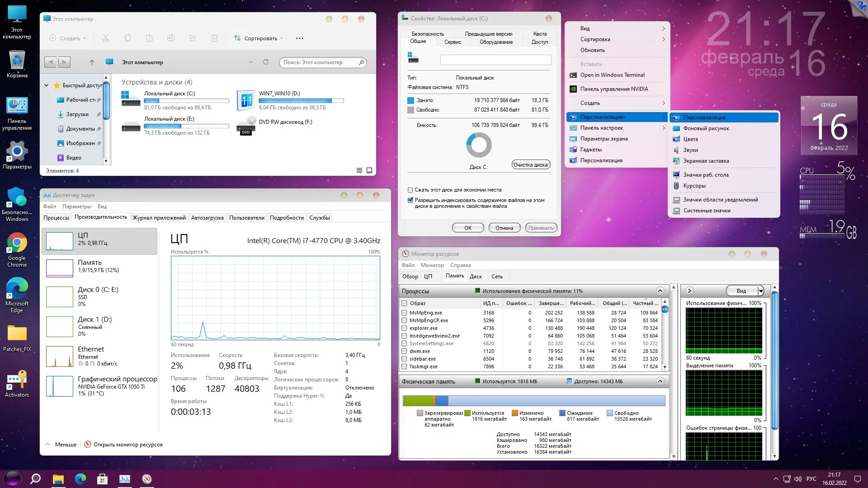Open the View dropdown in Resource Monitor
This screenshot has width=868, height=488.
(x=760, y=291)
